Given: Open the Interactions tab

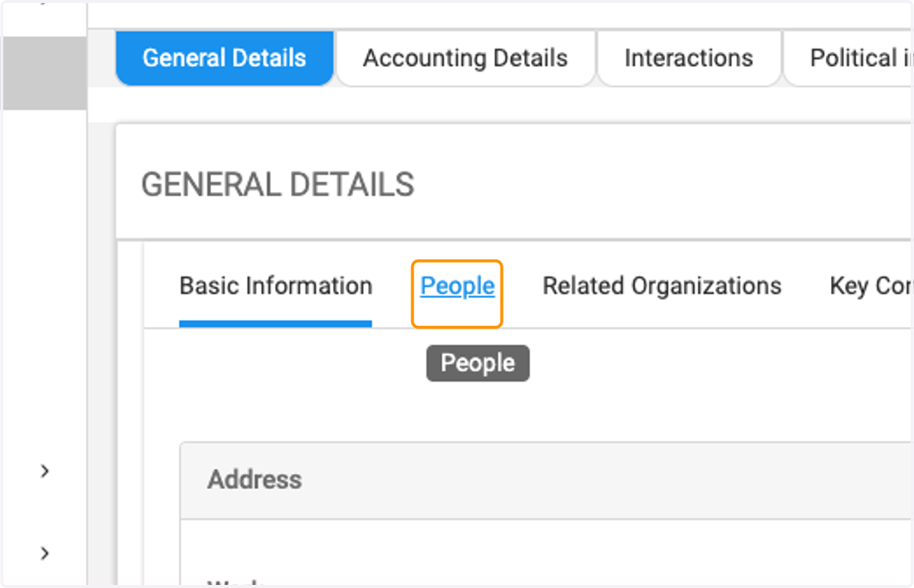Looking at the screenshot, I should click(689, 59).
